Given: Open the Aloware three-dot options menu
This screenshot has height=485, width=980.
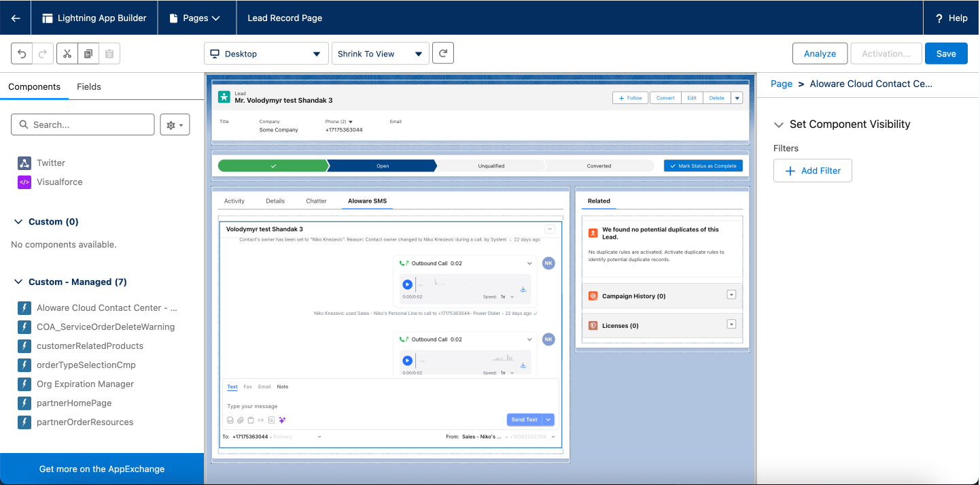Looking at the screenshot, I should [x=550, y=229].
